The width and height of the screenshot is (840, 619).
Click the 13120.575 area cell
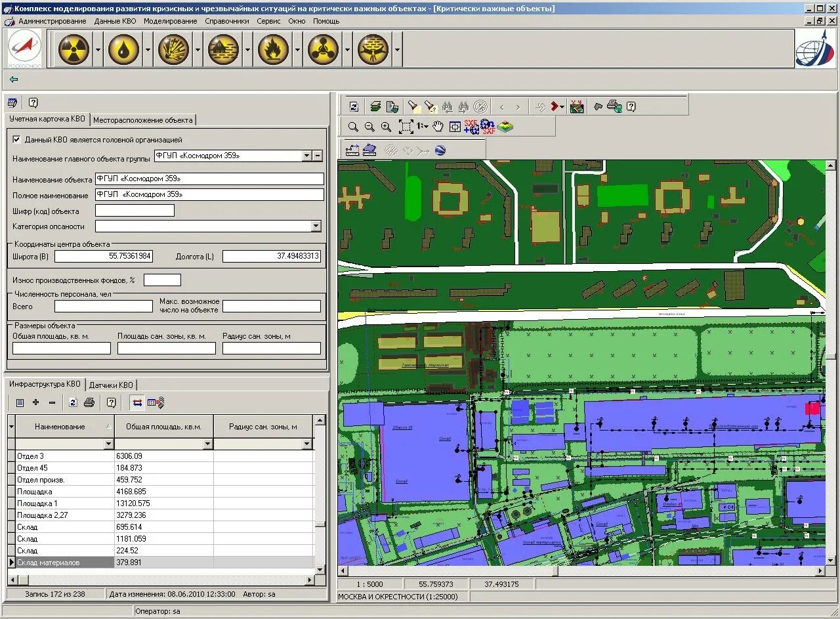pyautogui.click(x=164, y=503)
